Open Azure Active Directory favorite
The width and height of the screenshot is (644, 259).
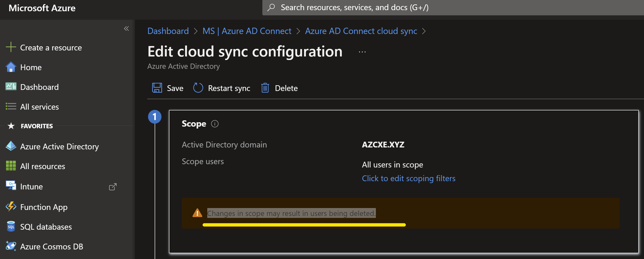59,147
